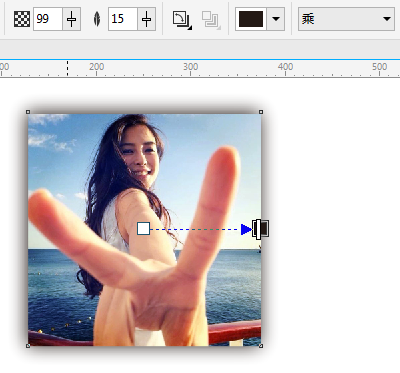Click the shadow feathering feather icon
The image size is (400, 373).
coord(97,19)
